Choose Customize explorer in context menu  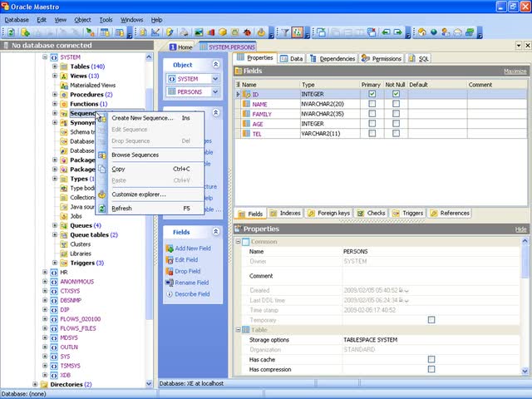point(139,195)
